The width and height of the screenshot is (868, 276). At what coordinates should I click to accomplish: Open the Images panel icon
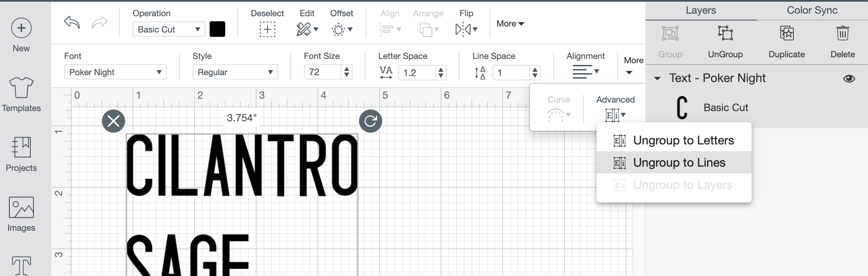pos(21,207)
